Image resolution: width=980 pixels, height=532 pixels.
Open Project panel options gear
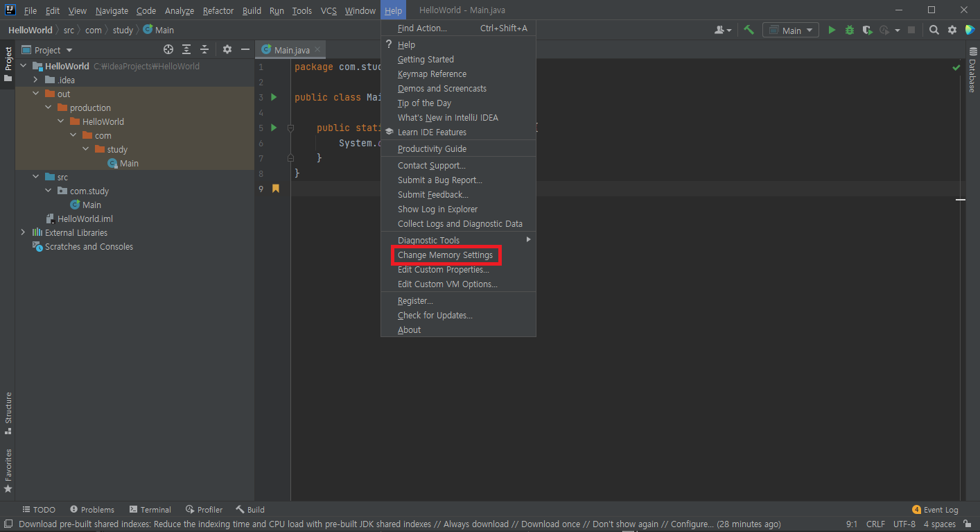point(227,49)
